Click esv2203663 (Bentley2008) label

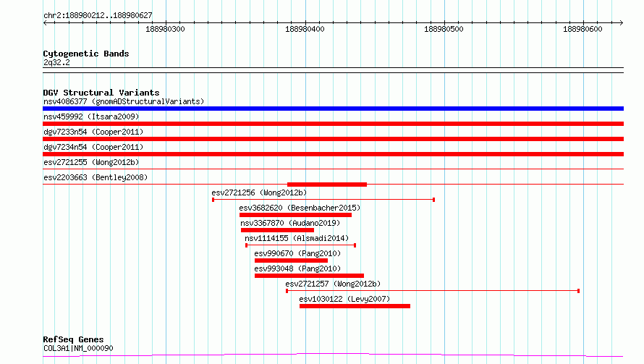96,177
